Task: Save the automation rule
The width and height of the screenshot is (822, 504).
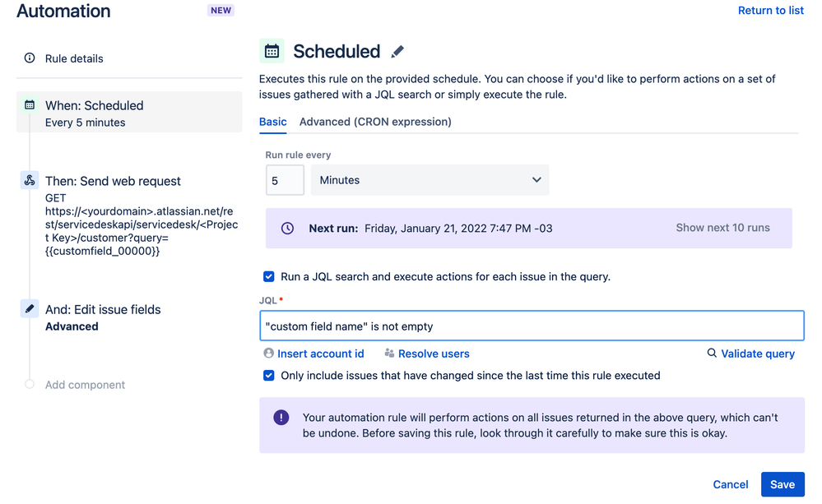Action: coord(783,484)
